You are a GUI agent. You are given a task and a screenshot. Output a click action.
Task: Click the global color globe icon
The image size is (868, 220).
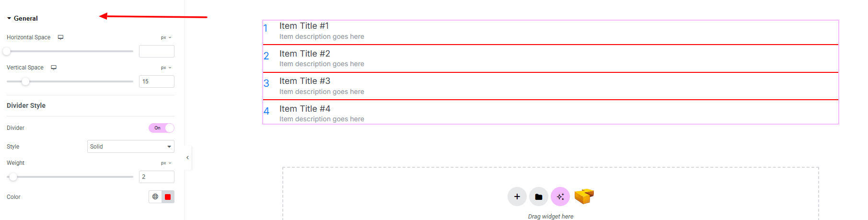point(155,197)
